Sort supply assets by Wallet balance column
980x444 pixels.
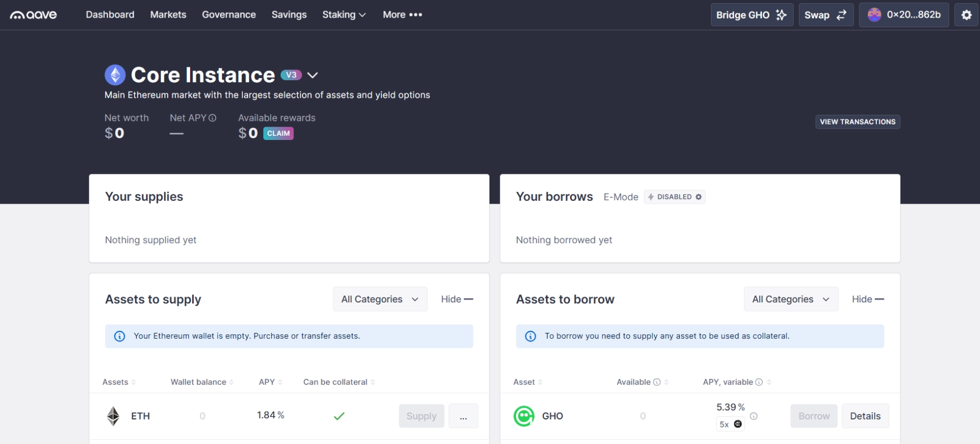pyautogui.click(x=199, y=382)
